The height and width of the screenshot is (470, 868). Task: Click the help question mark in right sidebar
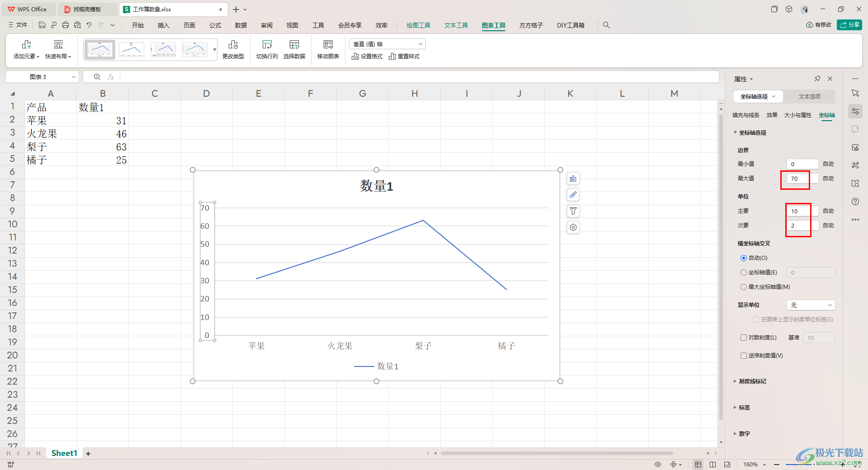click(x=855, y=202)
